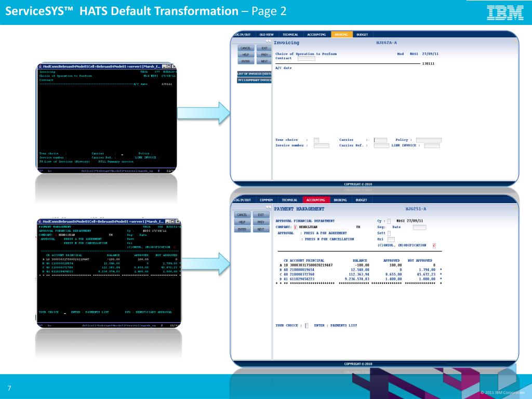Viewport: 532px width, 399px height.
Task: Focus the Seg Date input field
Action: [419, 228]
